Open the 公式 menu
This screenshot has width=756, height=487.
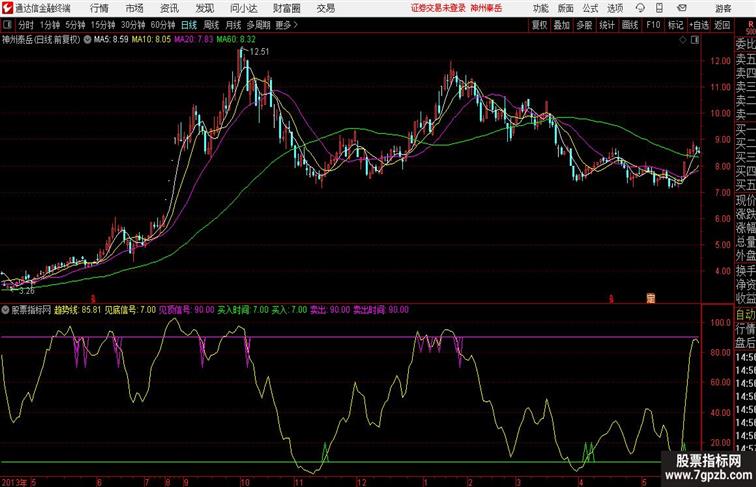click(x=590, y=8)
